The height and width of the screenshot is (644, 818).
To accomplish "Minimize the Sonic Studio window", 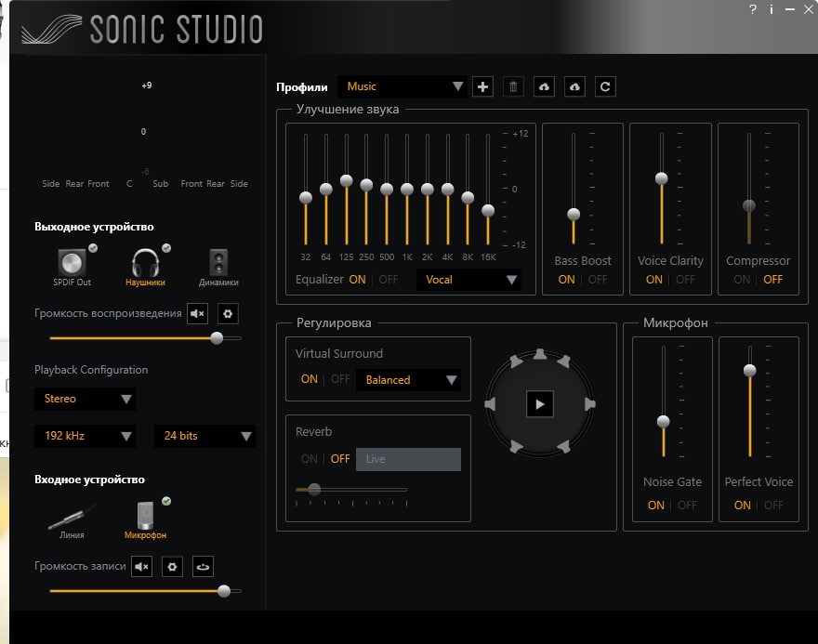I will click(x=790, y=9).
